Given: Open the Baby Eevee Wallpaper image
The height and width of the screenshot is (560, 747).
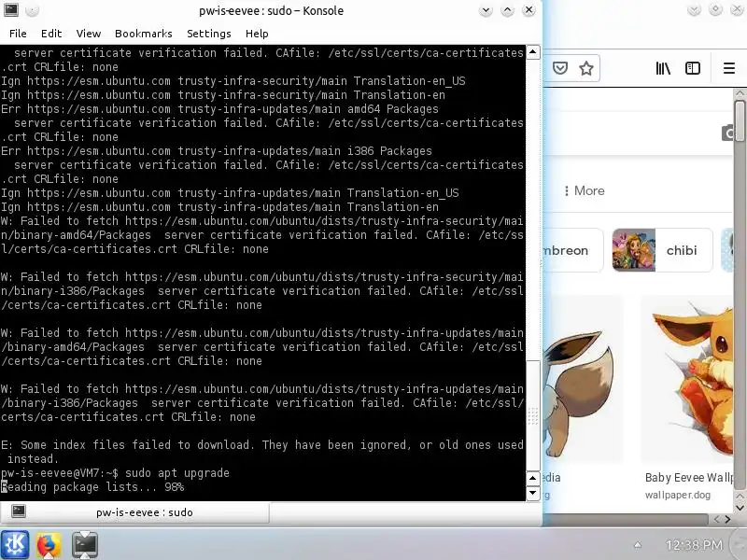Looking at the screenshot, I should point(687,380).
